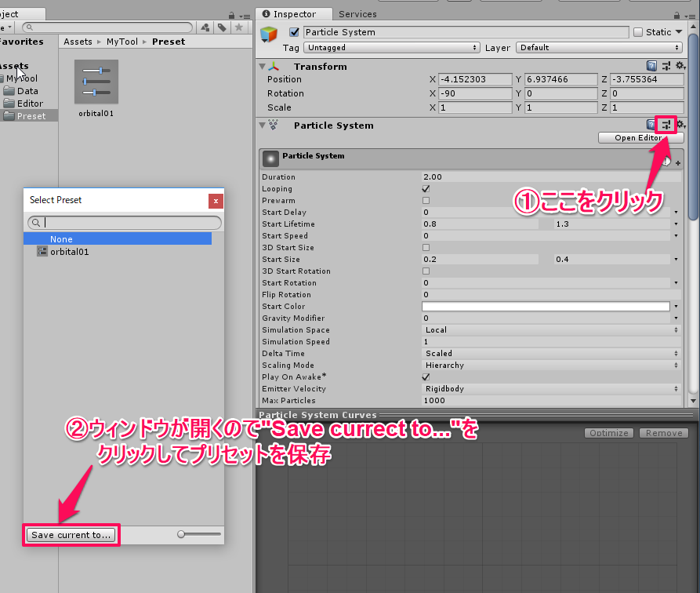The image size is (700, 593).
Task: Open the Tag dropdown
Action: coord(391,47)
